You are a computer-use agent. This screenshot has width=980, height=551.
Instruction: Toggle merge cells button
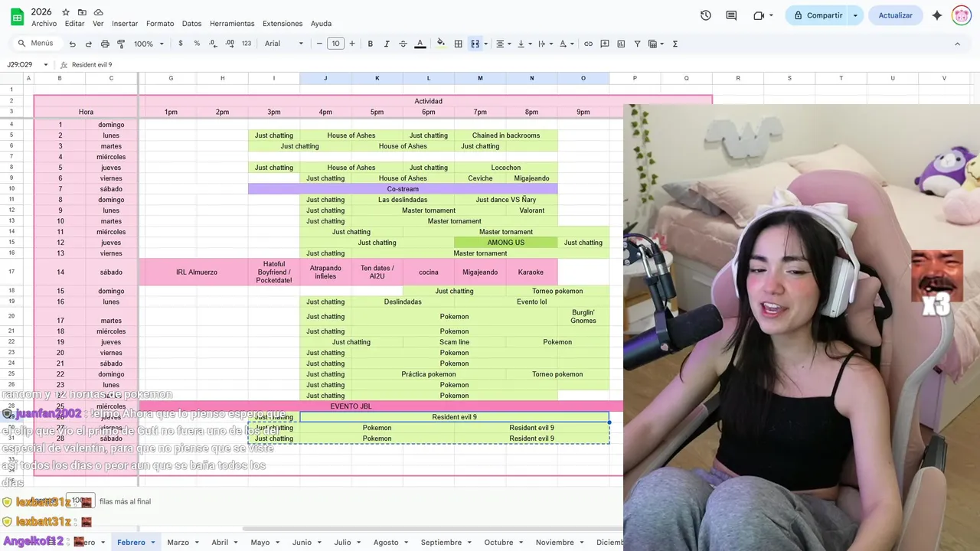pyautogui.click(x=475, y=44)
